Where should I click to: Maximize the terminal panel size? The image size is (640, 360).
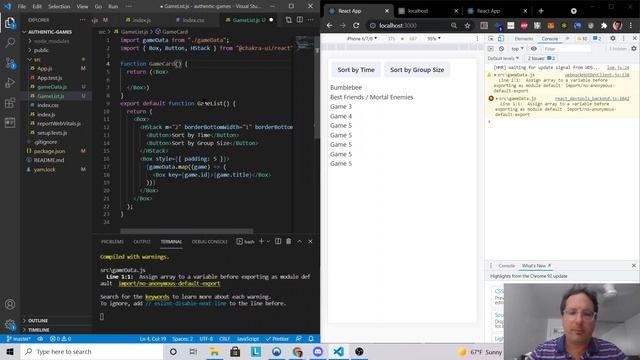[299, 241]
